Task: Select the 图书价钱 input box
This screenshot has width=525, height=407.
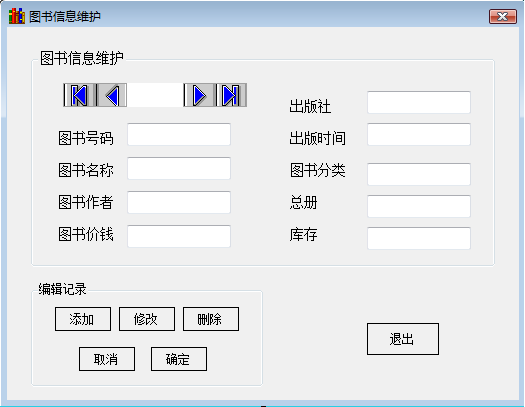Action: pos(179,236)
